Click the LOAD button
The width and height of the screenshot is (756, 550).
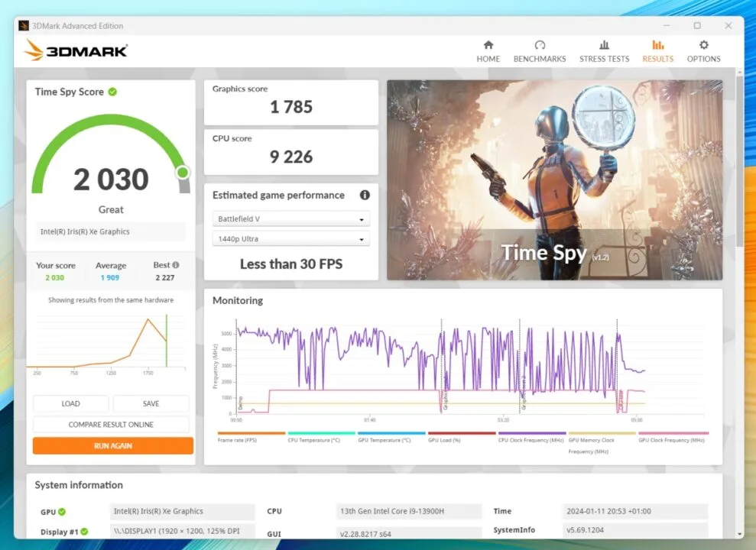pos(71,403)
